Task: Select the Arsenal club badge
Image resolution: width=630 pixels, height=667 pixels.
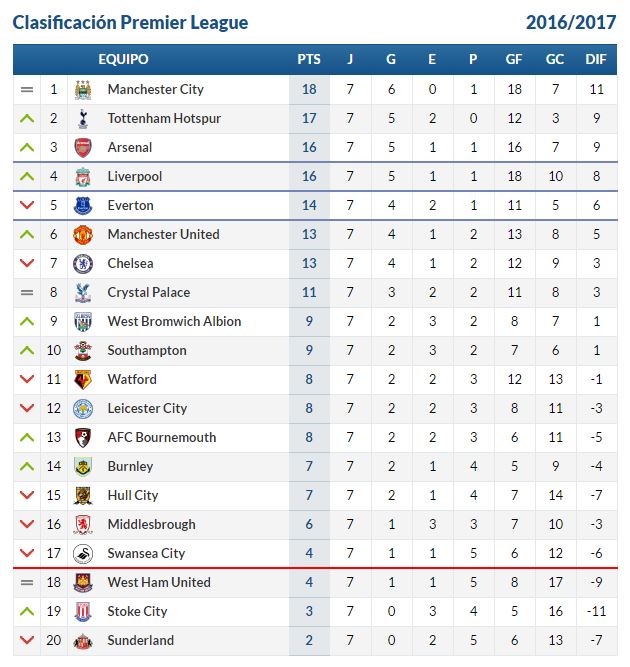Action: pyautogui.click(x=83, y=148)
